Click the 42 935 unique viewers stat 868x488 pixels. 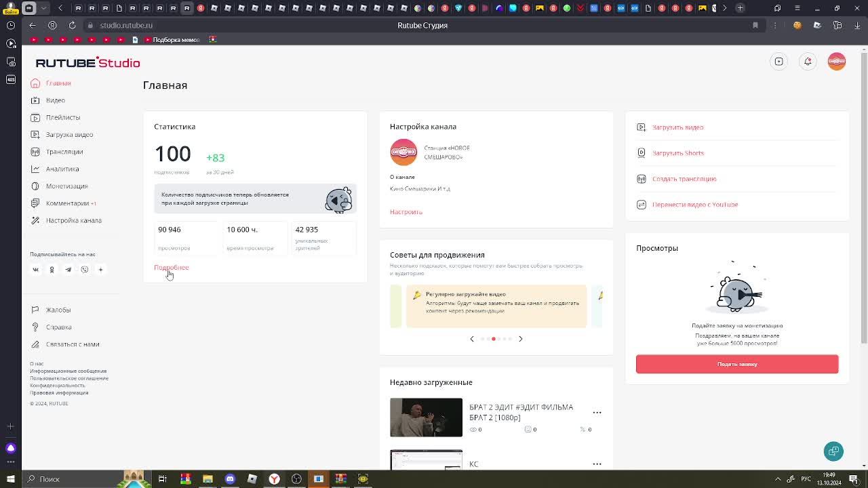tap(323, 239)
